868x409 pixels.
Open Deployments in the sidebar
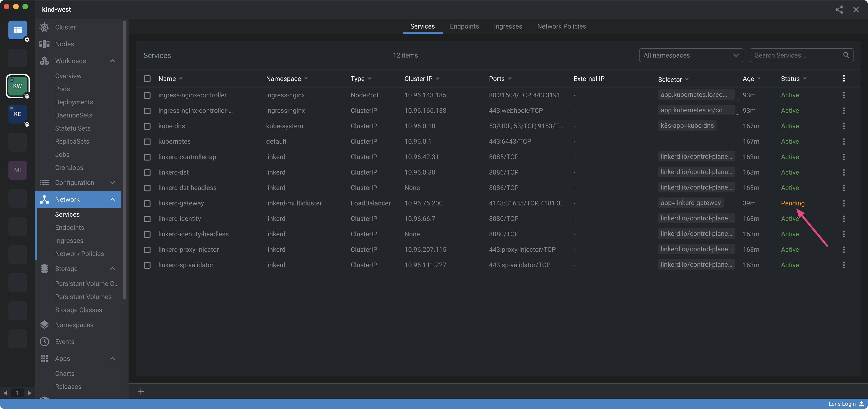74,102
